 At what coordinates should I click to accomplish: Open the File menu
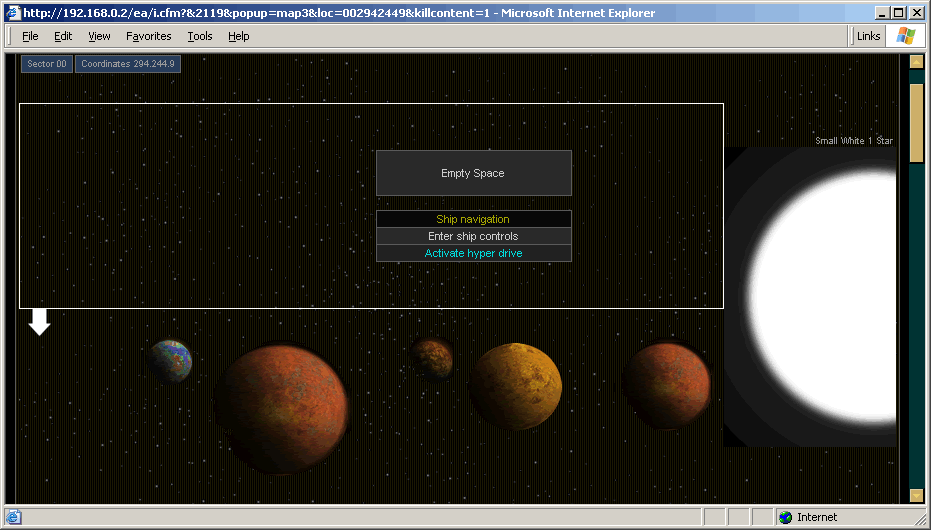click(30, 36)
